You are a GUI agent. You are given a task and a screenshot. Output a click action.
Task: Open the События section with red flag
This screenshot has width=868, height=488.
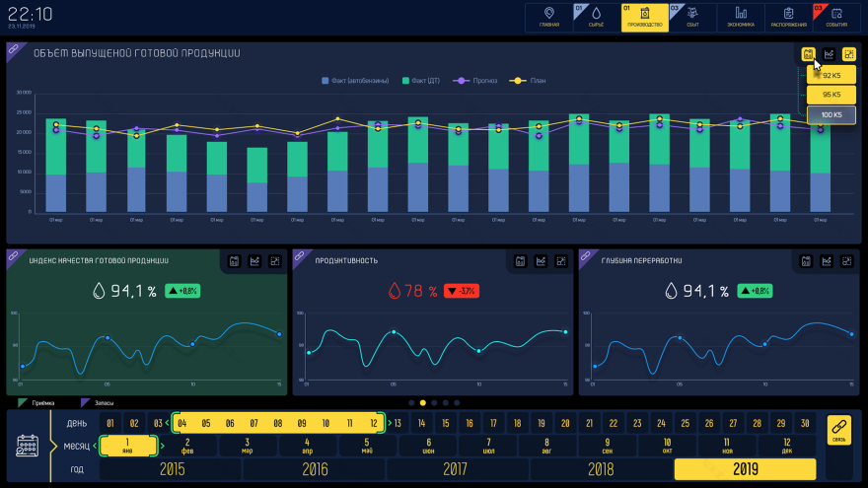tap(836, 17)
